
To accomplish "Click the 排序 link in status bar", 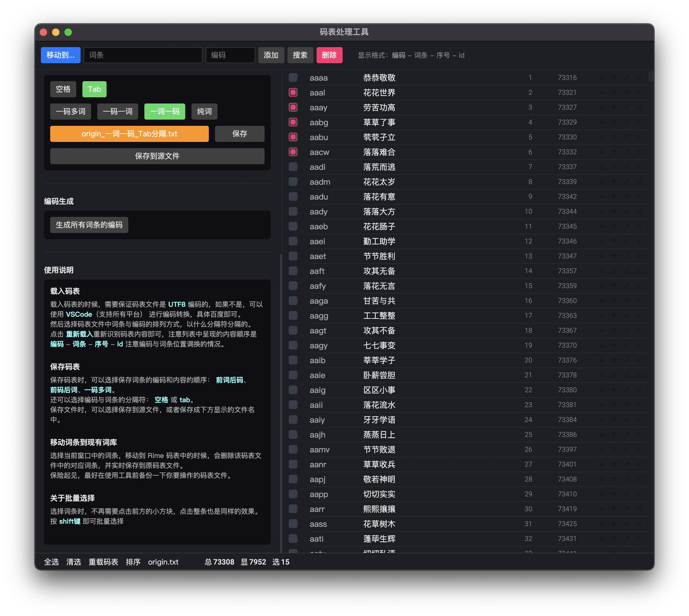I will click(x=133, y=562).
